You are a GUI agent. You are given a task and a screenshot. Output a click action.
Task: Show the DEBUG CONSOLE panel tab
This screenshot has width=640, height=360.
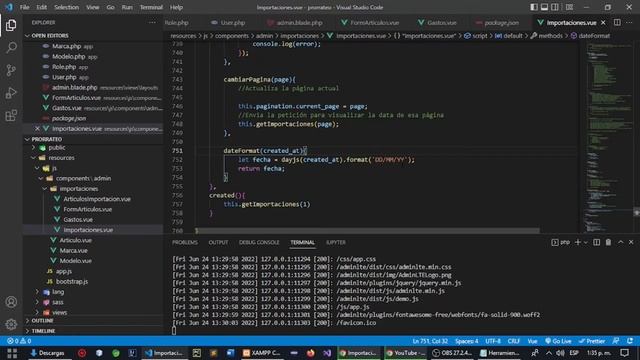[x=259, y=242]
